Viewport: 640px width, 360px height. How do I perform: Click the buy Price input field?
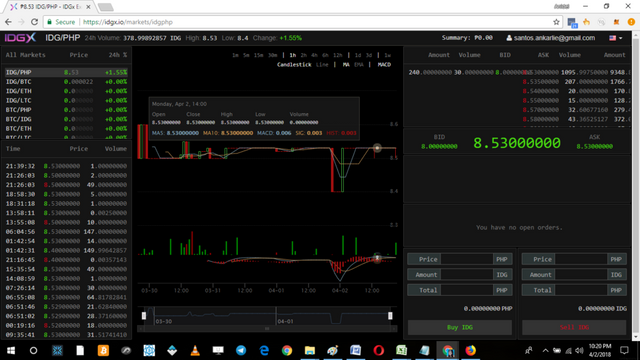(x=467, y=259)
